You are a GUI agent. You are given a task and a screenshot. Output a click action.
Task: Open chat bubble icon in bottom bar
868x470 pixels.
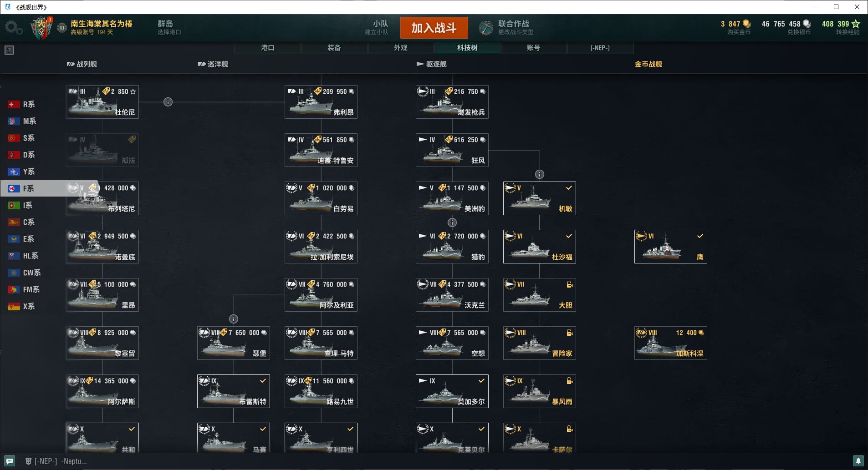tap(10, 461)
